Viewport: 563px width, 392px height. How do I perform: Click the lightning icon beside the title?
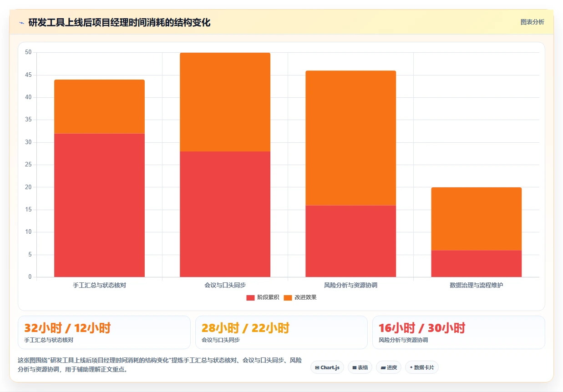click(x=21, y=22)
